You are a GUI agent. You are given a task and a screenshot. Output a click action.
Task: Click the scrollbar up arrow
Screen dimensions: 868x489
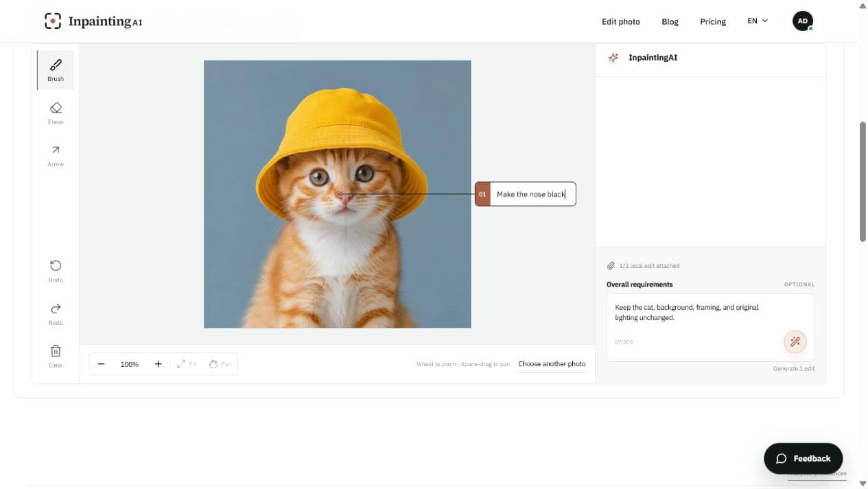pyautogui.click(x=863, y=5)
